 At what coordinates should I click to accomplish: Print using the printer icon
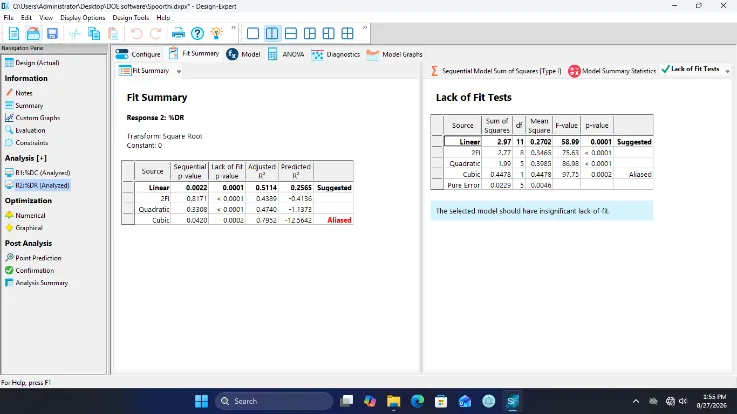[x=178, y=33]
